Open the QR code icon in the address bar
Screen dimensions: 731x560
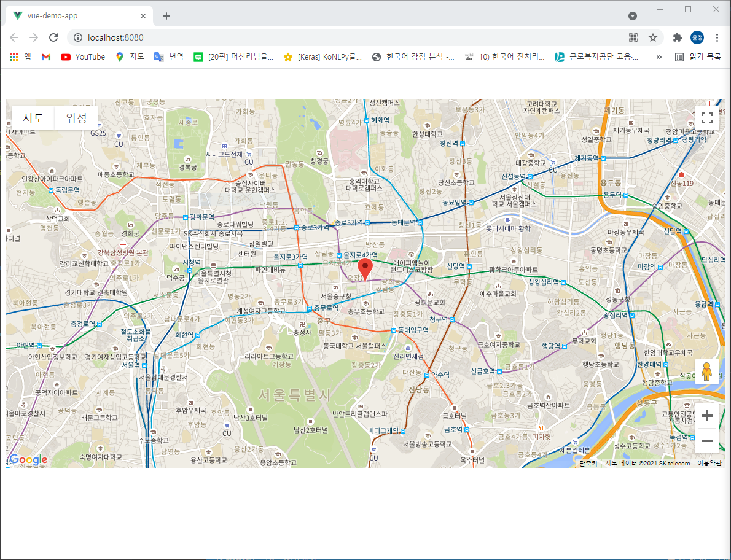633,37
